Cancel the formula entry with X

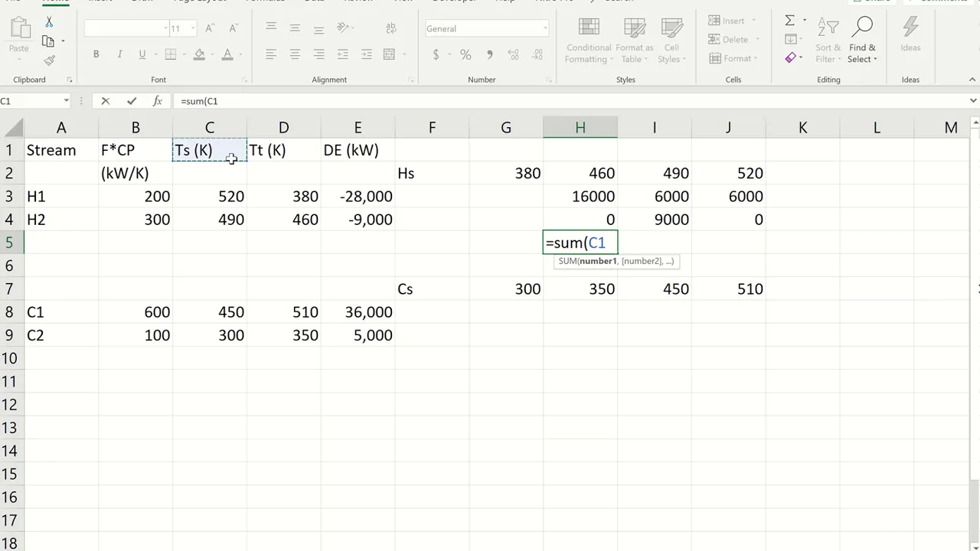[x=106, y=101]
